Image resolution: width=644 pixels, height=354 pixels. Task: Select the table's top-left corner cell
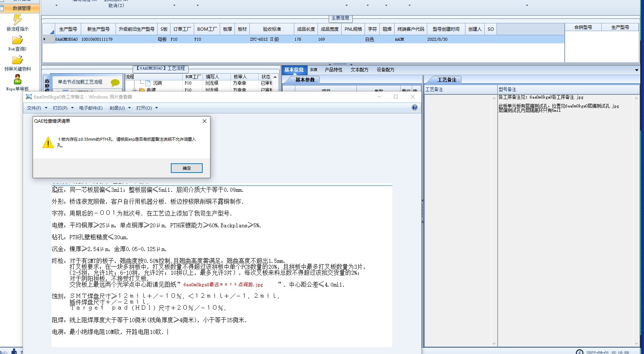49,29
